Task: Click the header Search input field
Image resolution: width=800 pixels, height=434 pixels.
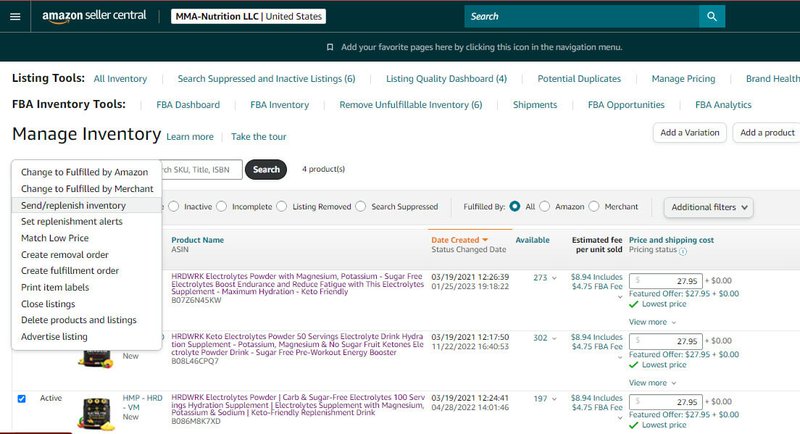Action: click(582, 16)
